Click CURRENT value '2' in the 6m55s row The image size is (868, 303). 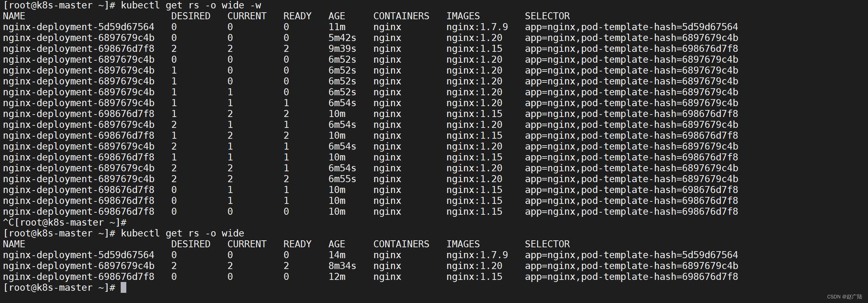click(230, 179)
